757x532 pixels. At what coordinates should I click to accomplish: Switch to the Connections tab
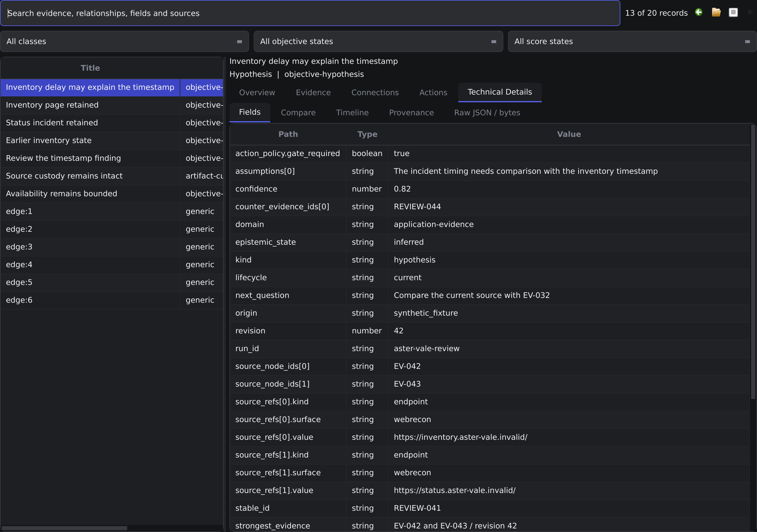click(375, 93)
